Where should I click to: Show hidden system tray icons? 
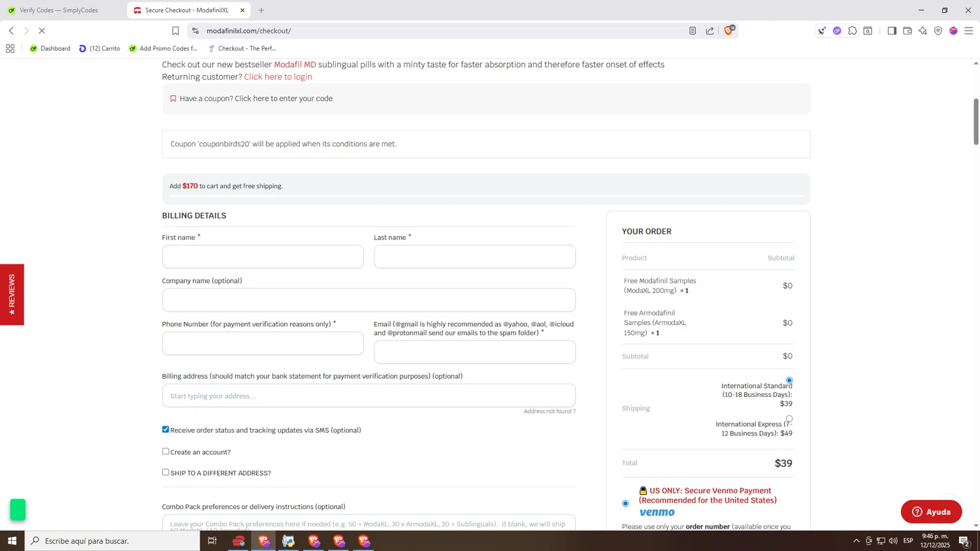click(857, 541)
